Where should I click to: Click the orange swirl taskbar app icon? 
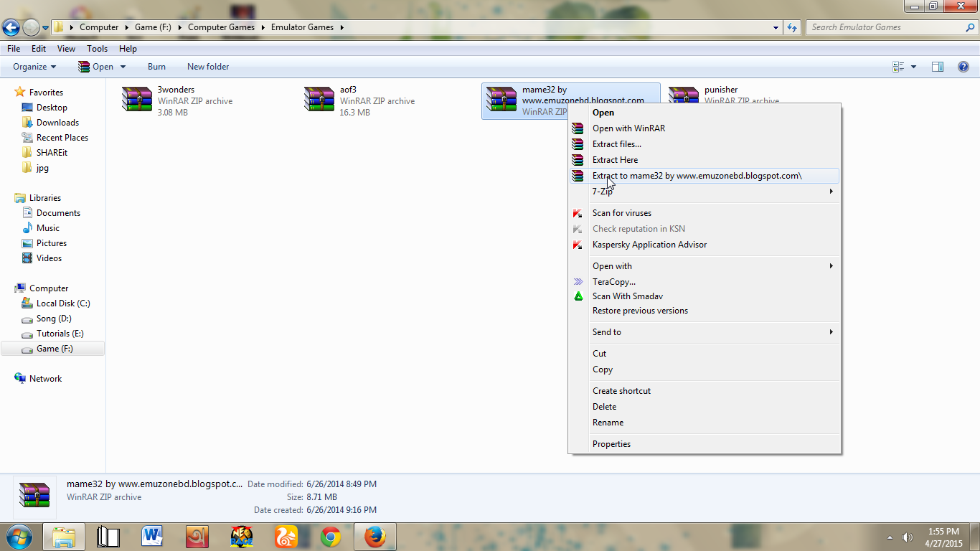[x=197, y=537]
